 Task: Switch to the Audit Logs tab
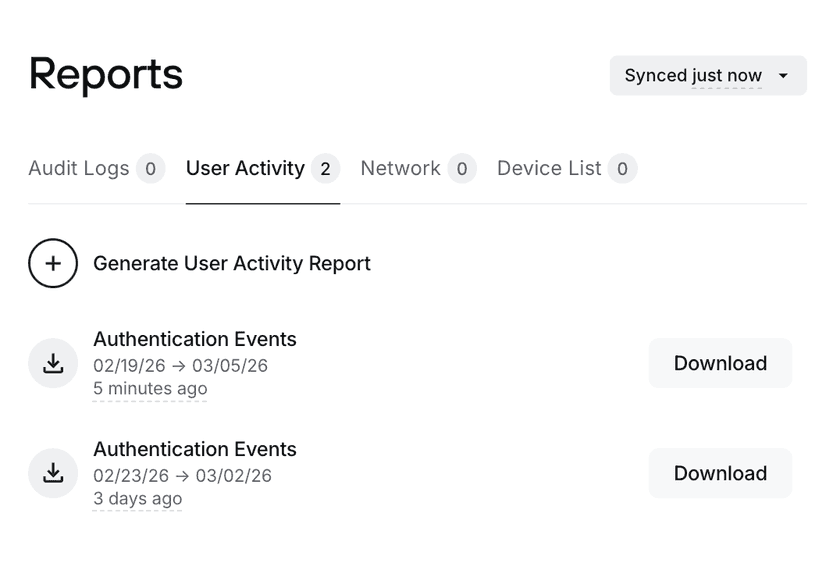coord(79,168)
